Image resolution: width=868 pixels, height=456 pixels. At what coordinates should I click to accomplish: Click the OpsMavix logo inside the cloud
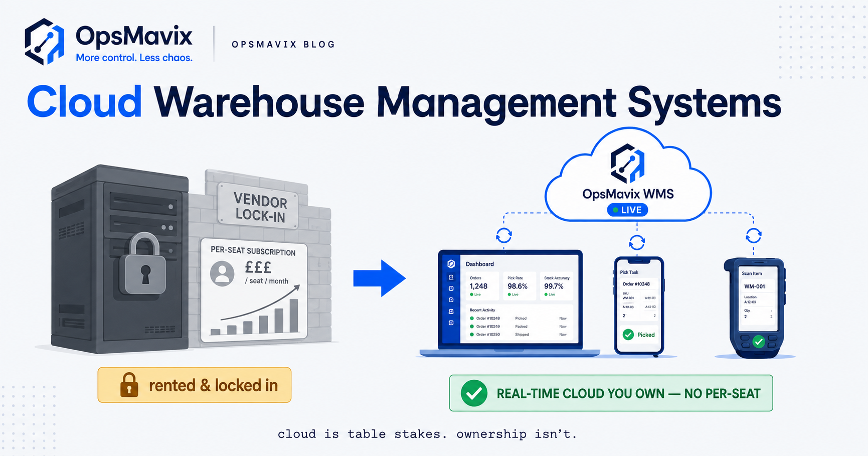627,164
